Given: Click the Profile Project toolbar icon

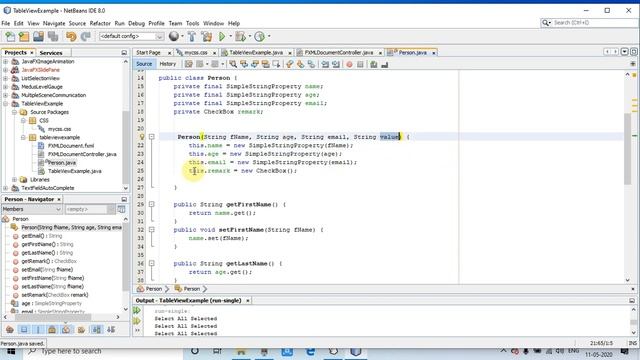Looking at the screenshot, I should click(x=260, y=36).
